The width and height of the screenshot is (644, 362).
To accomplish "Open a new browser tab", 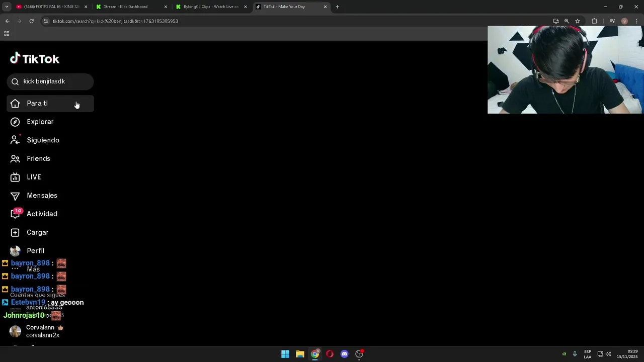I will click(x=338, y=7).
